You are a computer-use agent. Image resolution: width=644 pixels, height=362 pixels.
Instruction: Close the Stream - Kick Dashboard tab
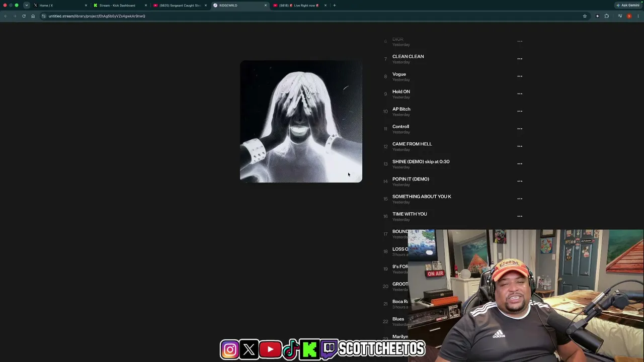(x=146, y=6)
